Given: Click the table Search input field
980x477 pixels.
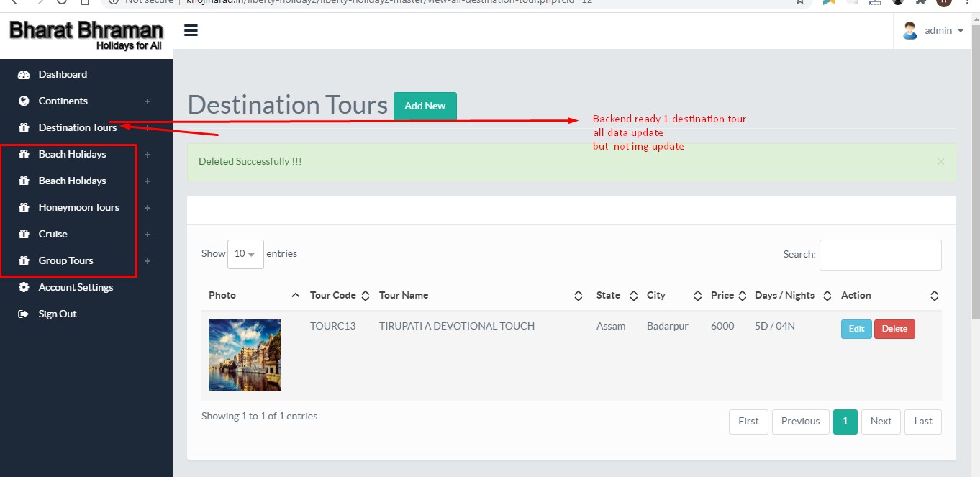Looking at the screenshot, I should 880,255.
